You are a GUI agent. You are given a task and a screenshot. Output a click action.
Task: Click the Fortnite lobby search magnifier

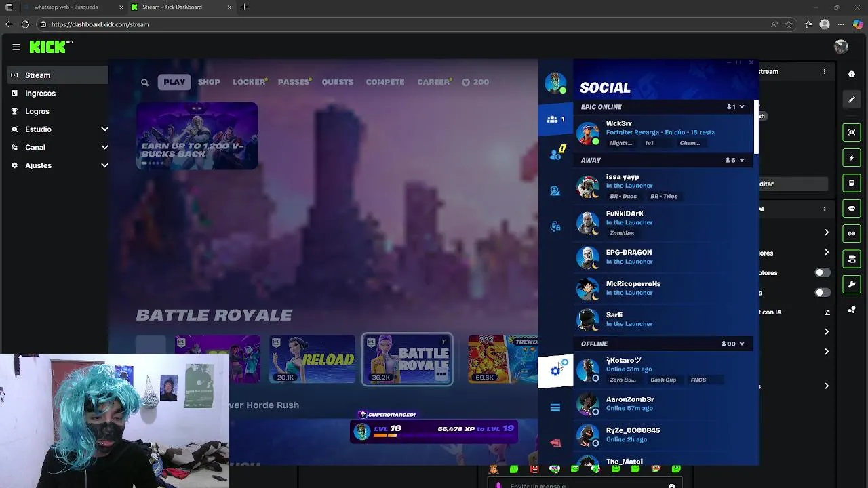(x=144, y=82)
